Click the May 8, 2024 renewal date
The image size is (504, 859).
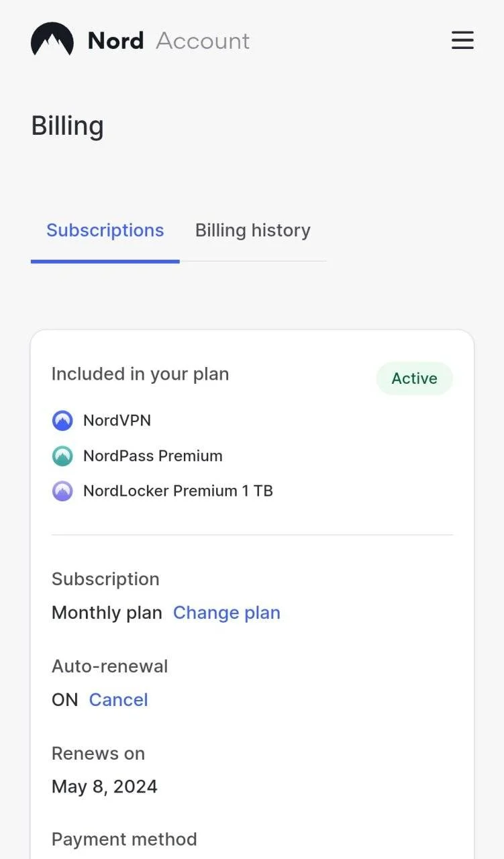tap(105, 787)
